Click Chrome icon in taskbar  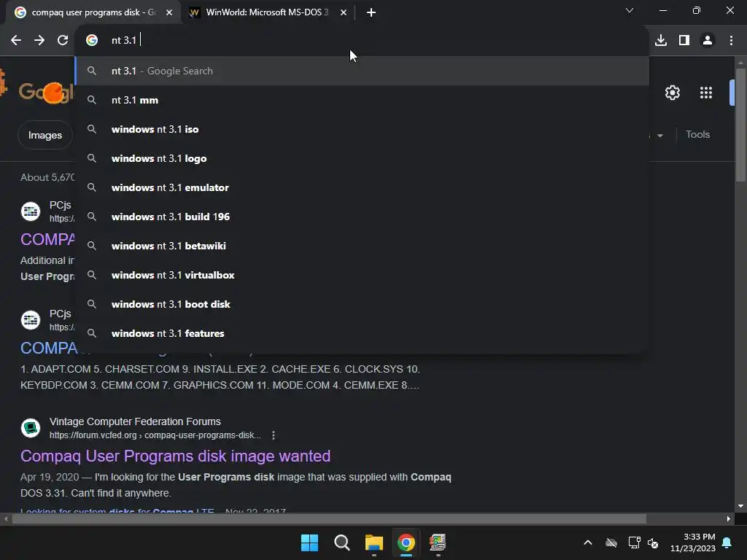(406, 542)
